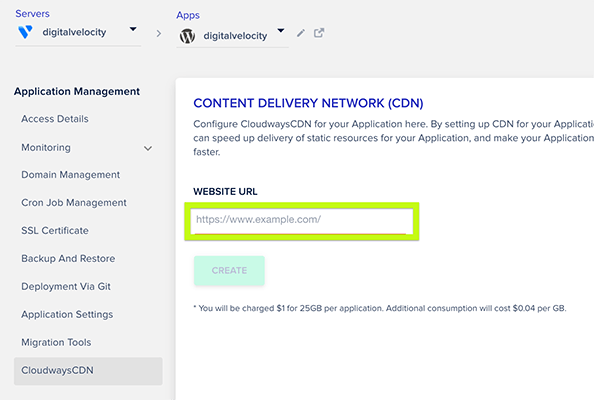The width and height of the screenshot is (594, 400).
Task: Open the Servers digitalvelocity dropdown arrow
Action: (133, 29)
